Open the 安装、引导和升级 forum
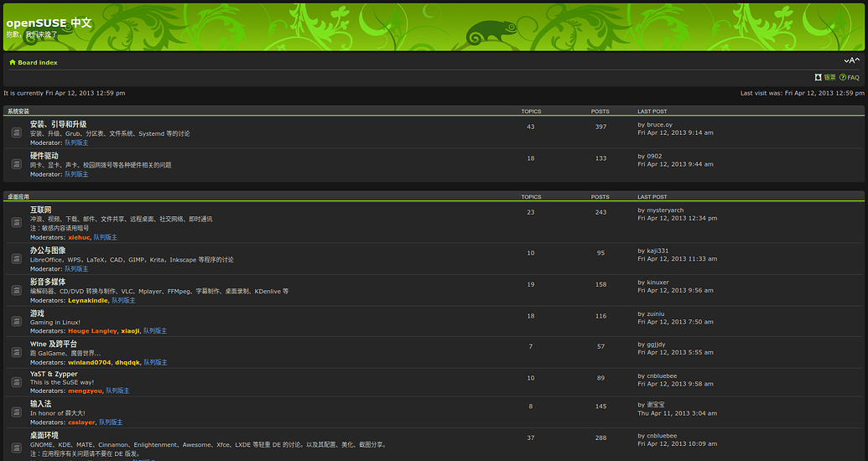Image resolution: width=868 pixels, height=461 pixels. 58,124
